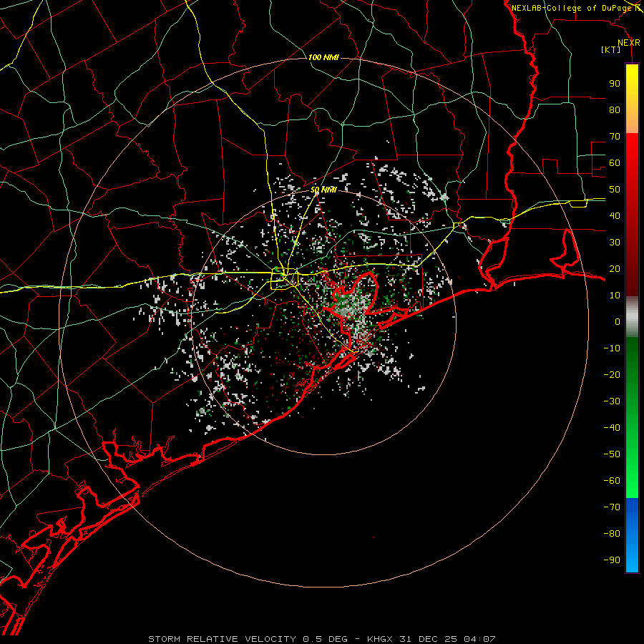Click the 31 DEC 25 date in caption
This screenshot has height=644, width=644.
428,639
